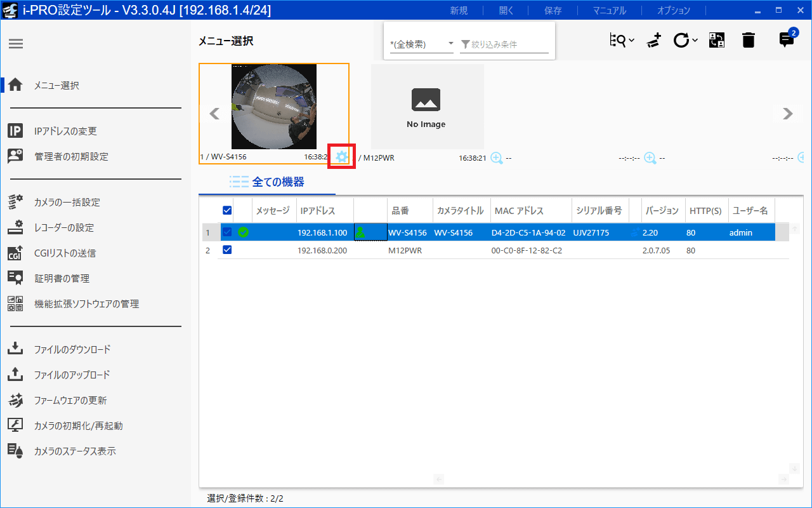Click the HTTP(S) column header
The image size is (812, 508).
(706, 211)
